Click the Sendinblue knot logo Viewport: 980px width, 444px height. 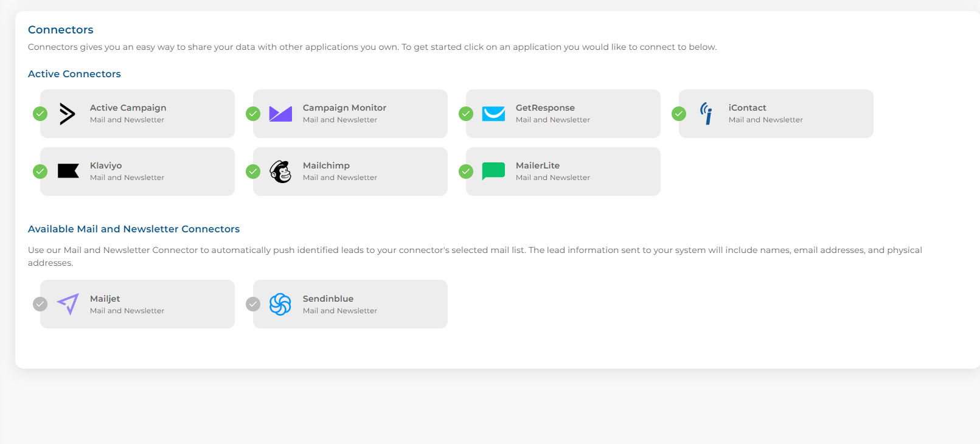click(x=280, y=304)
